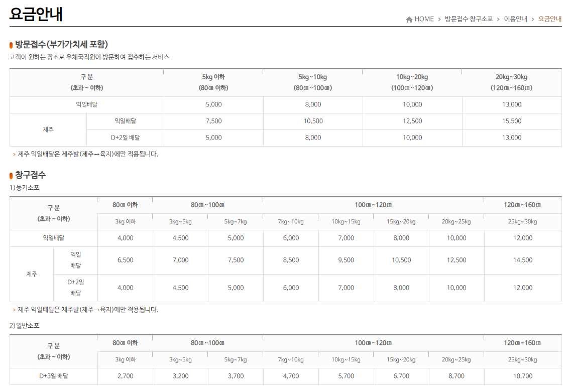Click 7,500 in the 등기소포 table

[x=236, y=260]
